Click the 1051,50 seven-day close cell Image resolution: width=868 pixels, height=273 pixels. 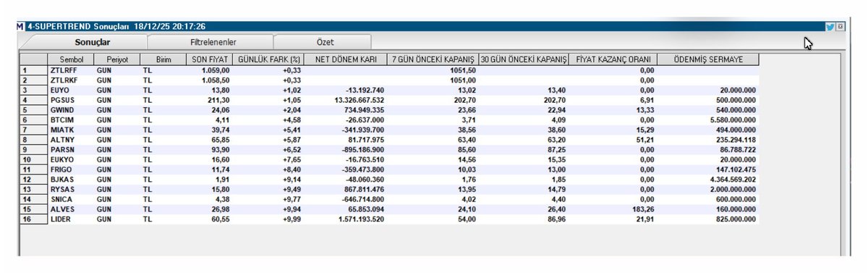coord(433,71)
